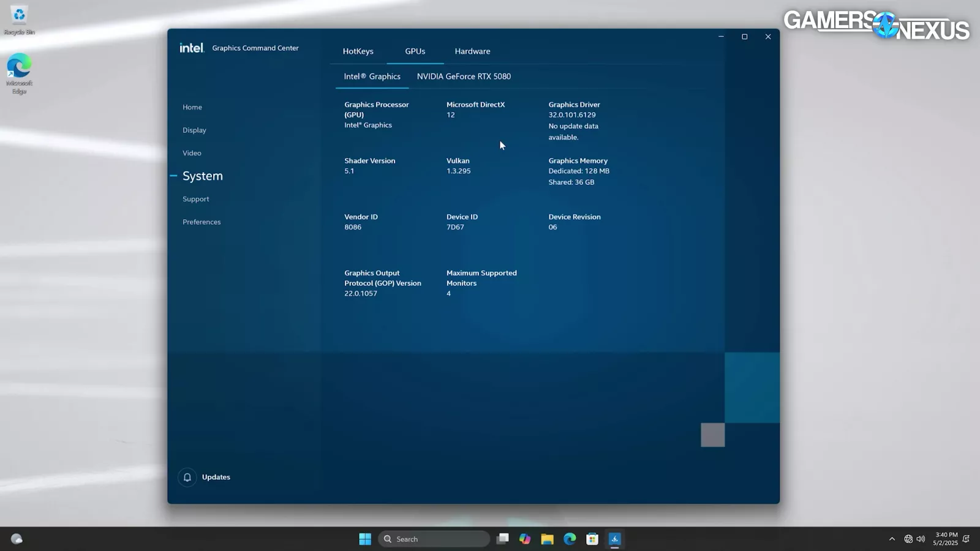Viewport: 980px width, 551px height.
Task: Open the Windows Start menu icon
Action: pyautogui.click(x=365, y=539)
